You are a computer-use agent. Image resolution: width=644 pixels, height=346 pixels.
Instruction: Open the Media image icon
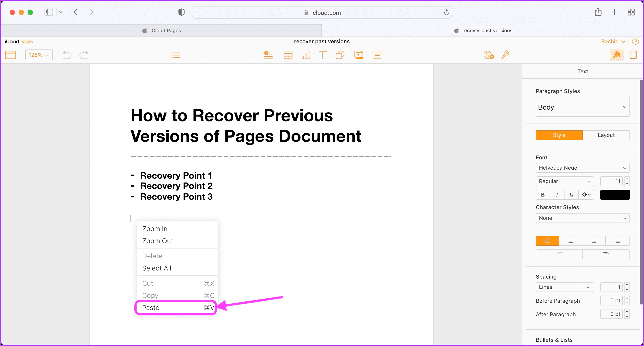pos(358,55)
